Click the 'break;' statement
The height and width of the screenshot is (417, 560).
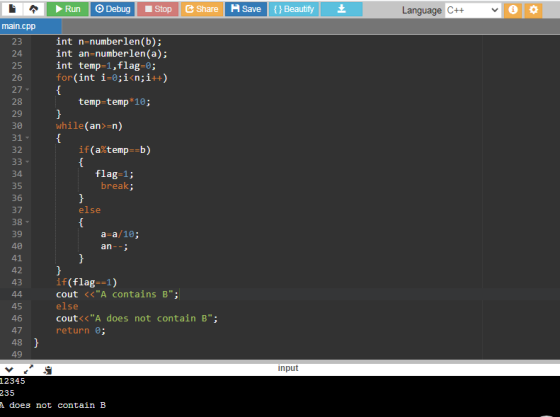(x=117, y=186)
